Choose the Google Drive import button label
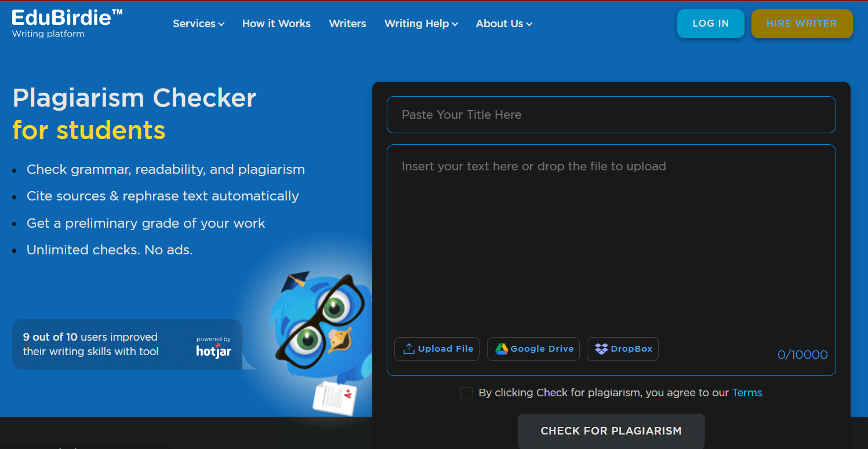This screenshot has height=449, width=868. point(542,349)
